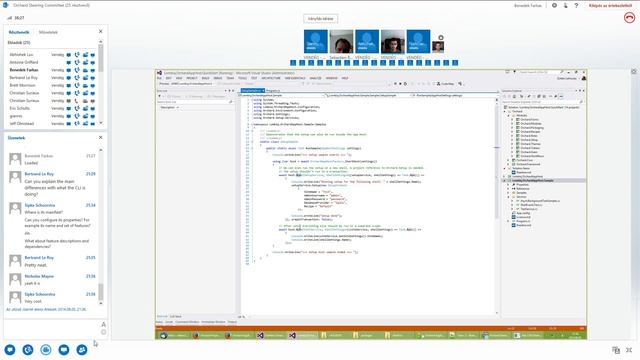Click the video icon in Eric Schultz row

click(x=85, y=108)
